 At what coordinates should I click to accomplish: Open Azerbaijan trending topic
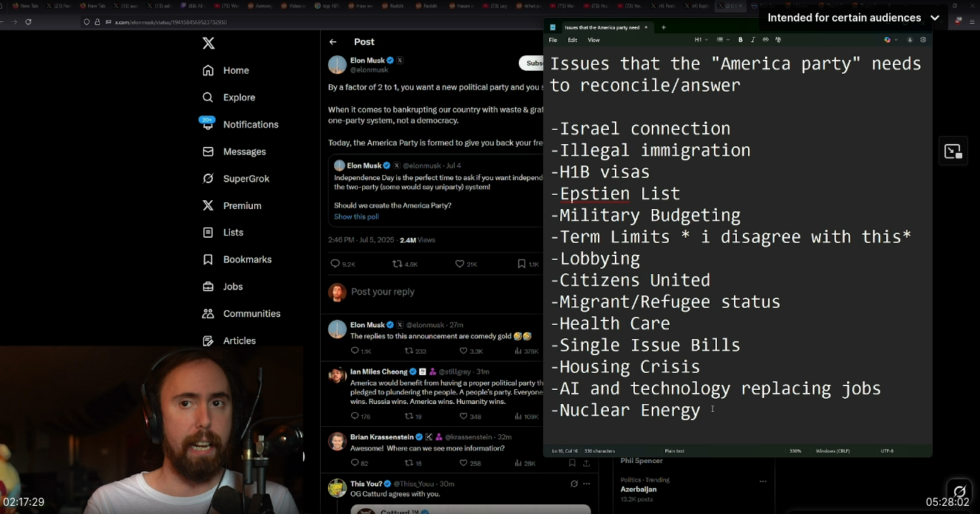(639, 489)
